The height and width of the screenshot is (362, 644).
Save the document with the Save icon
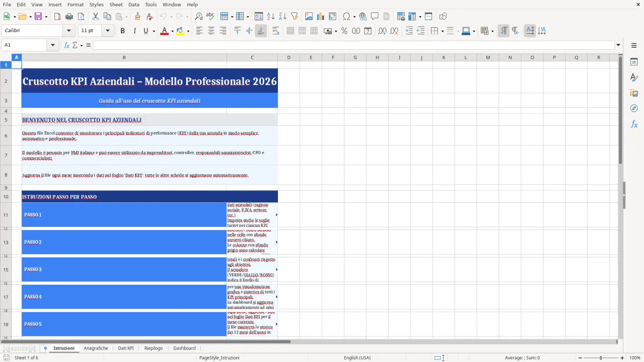38,17
